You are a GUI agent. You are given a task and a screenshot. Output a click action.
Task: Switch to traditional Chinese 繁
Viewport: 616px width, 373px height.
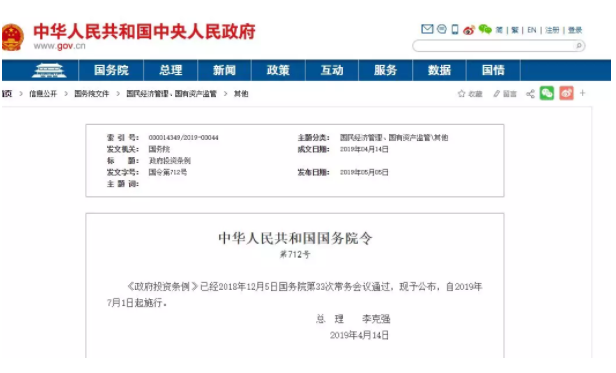point(515,30)
